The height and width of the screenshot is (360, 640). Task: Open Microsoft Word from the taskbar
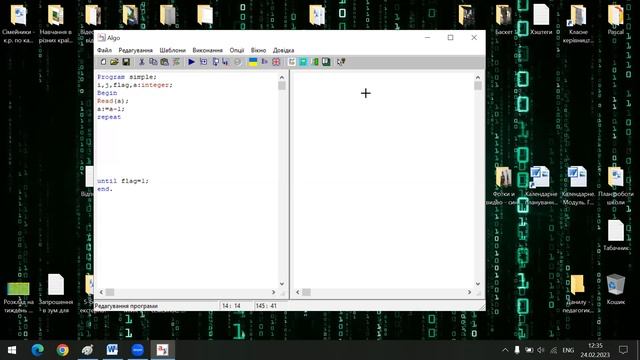[112, 350]
